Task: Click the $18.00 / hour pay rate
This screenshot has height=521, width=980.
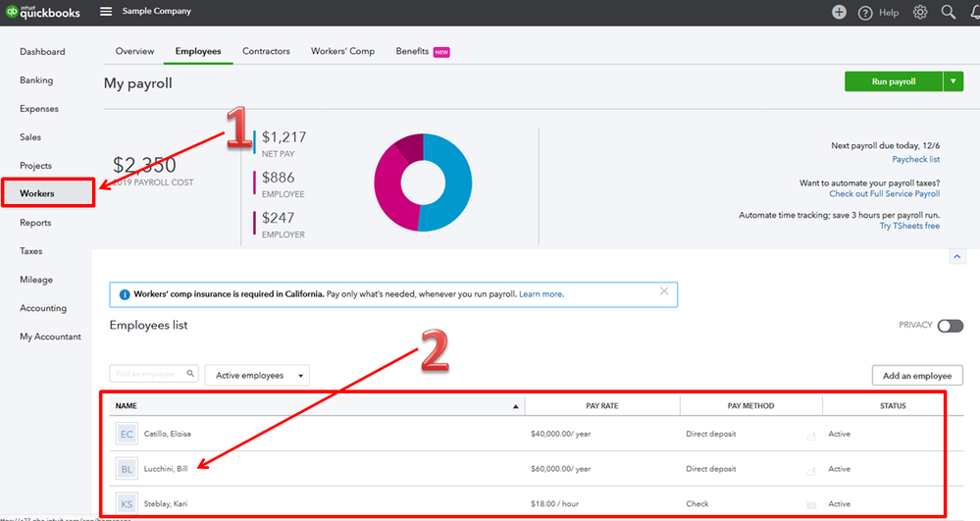Action: point(555,504)
